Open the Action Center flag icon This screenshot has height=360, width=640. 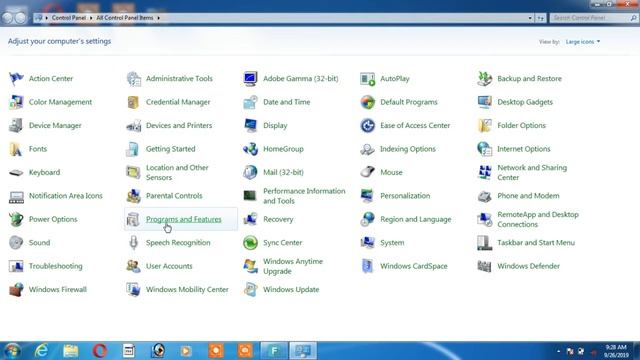coord(16,78)
